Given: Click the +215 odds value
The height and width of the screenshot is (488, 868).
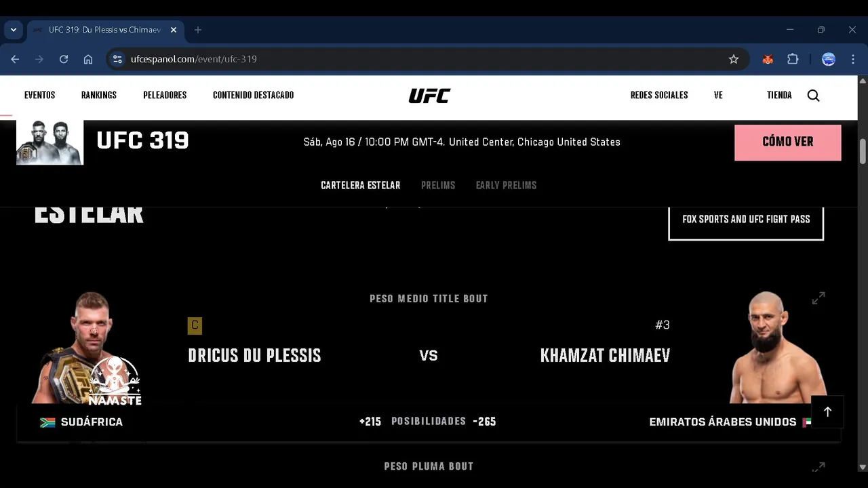Looking at the screenshot, I should coord(370,422).
